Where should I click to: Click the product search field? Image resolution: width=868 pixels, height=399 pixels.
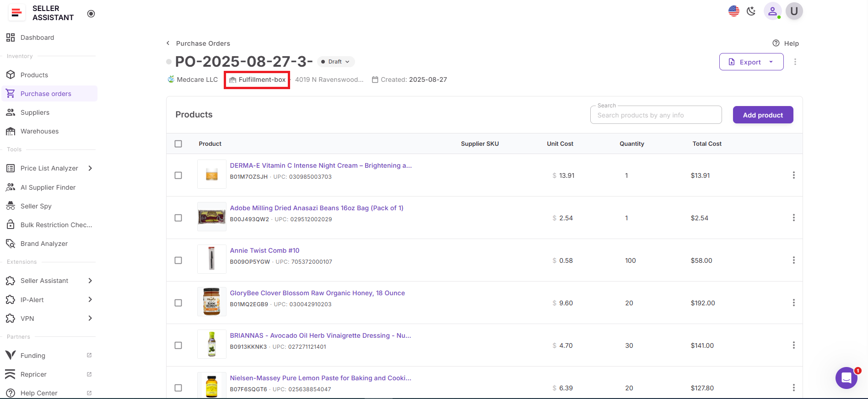pyautogui.click(x=656, y=115)
